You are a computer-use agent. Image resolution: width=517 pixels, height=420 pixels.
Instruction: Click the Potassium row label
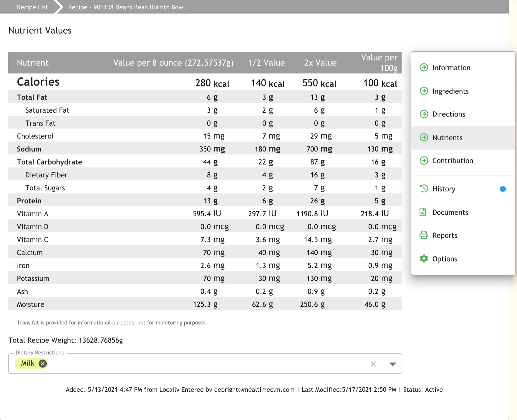click(33, 279)
